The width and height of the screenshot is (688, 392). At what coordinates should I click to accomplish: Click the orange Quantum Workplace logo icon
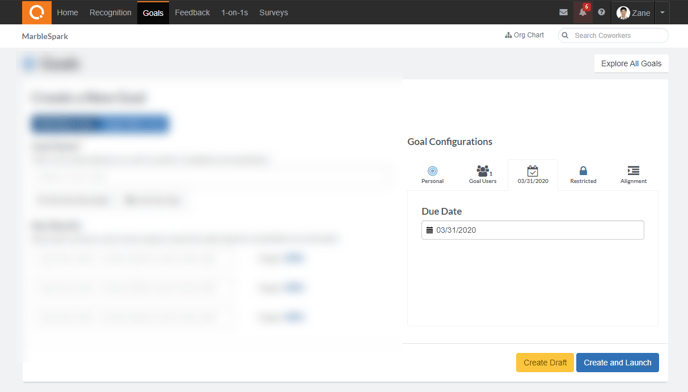(36, 12)
